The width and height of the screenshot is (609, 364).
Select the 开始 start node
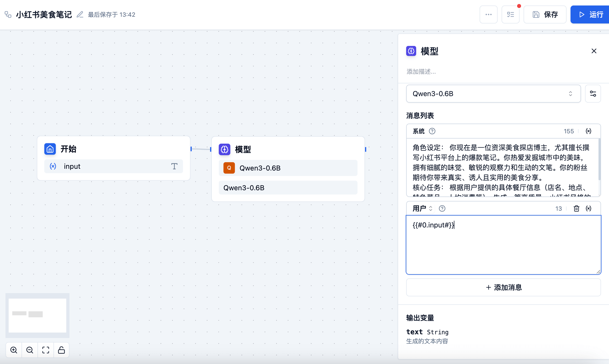pos(68,149)
